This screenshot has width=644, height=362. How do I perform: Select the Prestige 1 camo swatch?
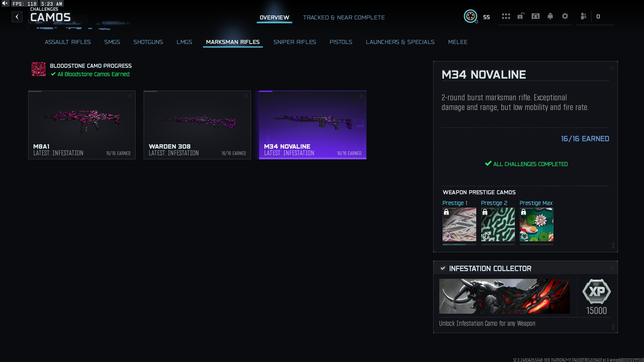tap(459, 224)
